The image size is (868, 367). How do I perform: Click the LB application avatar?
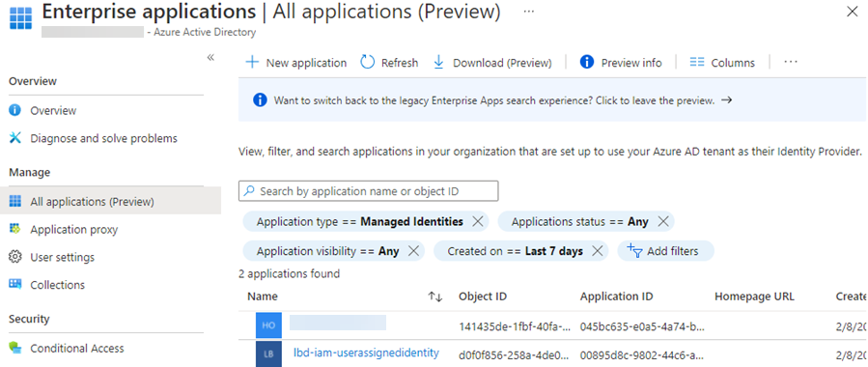point(268,353)
